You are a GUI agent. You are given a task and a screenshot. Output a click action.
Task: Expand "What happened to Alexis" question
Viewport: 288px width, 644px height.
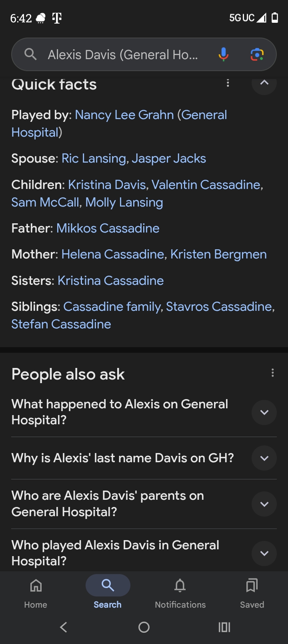point(264,412)
